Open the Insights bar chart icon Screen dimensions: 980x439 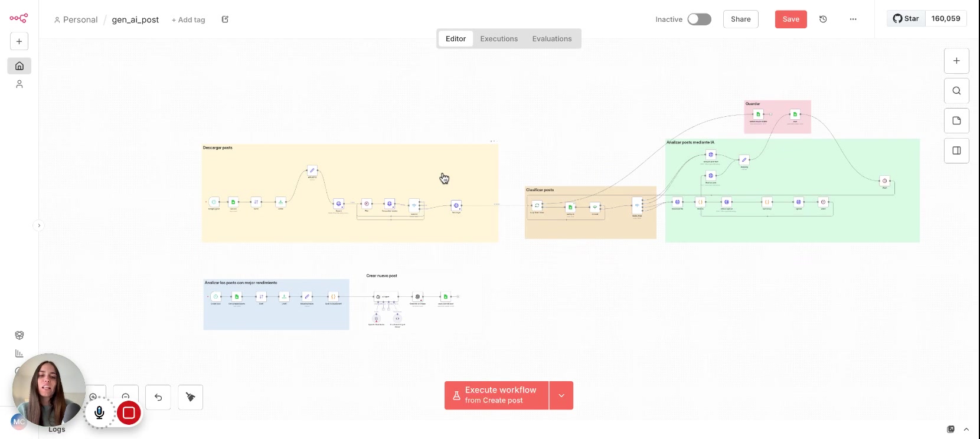point(19,353)
